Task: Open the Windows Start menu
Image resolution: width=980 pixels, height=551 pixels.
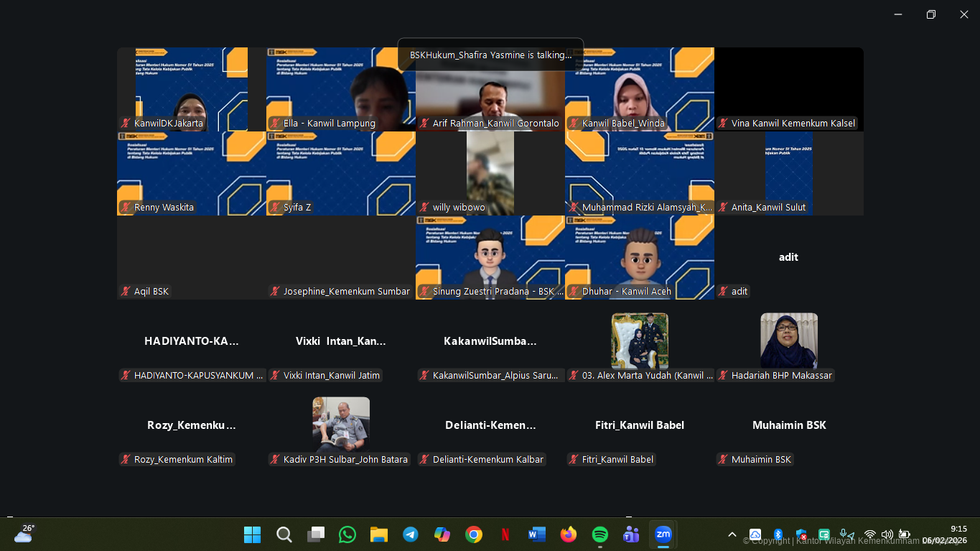Action: tap(252, 534)
